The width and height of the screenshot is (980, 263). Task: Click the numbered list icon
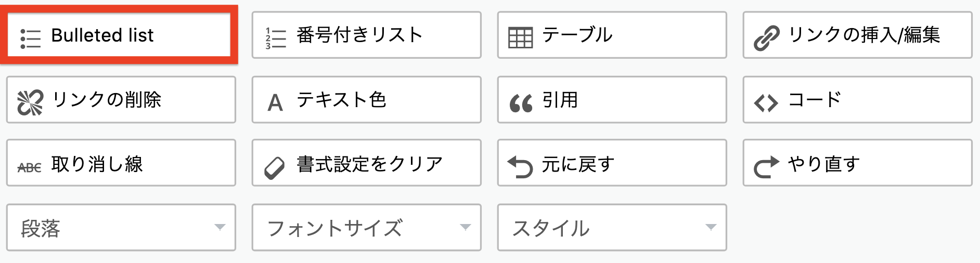[x=276, y=38]
